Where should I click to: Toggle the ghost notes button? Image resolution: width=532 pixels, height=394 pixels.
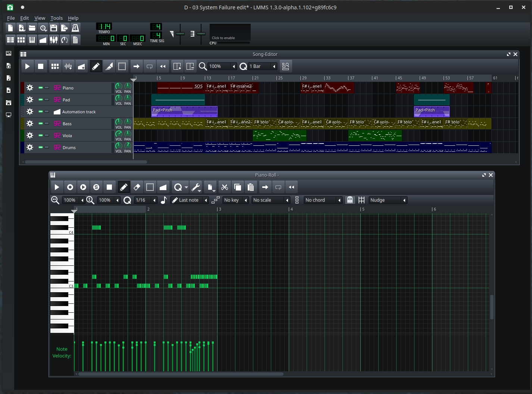(350, 200)
